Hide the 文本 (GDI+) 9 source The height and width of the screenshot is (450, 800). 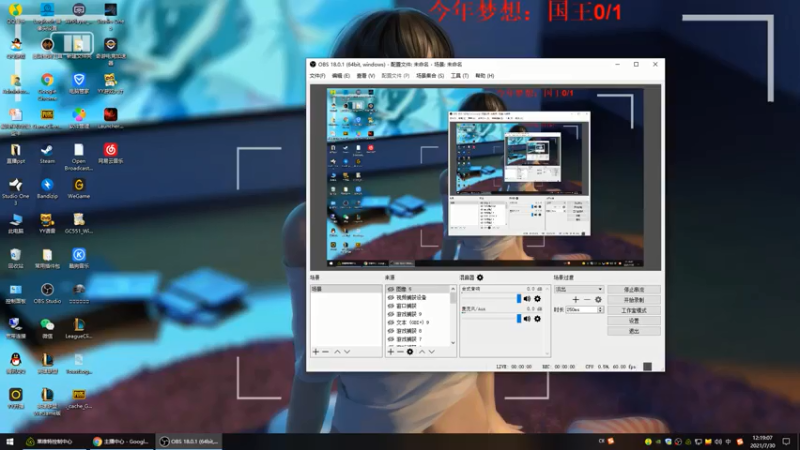coord(391,322)
